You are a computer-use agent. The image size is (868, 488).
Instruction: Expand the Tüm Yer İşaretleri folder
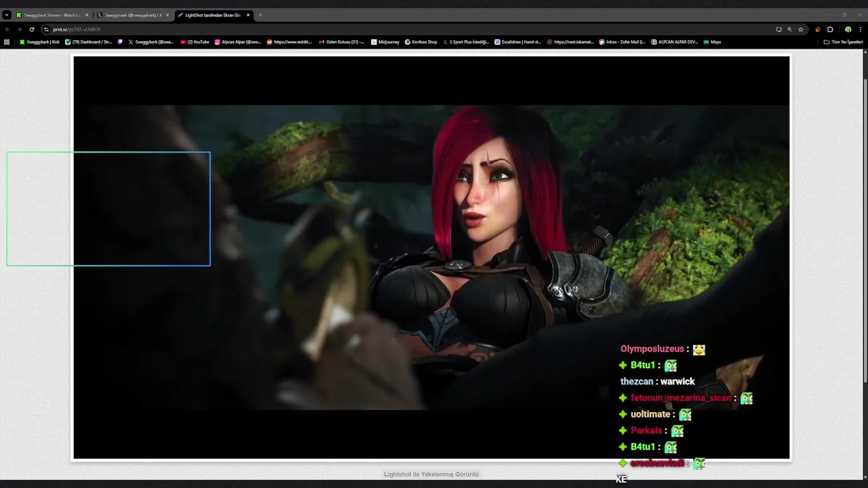coord(843,42)
